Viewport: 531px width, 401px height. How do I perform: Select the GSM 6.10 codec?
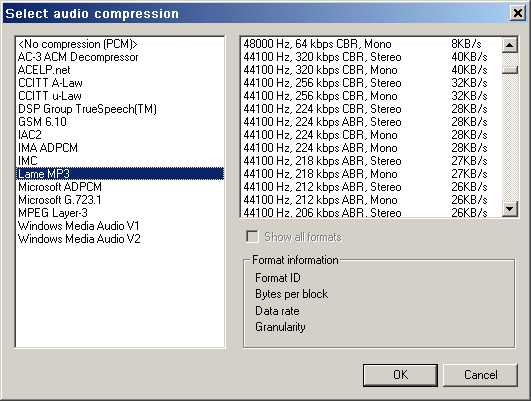pyautogui.click(x=120, y=122)
